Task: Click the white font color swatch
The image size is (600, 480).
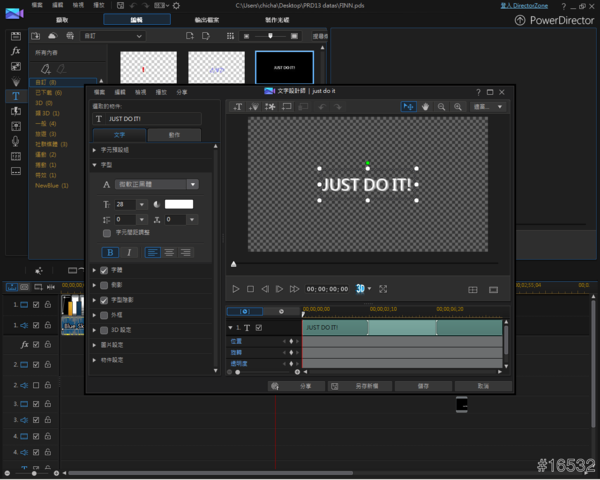Action: [178, 204]
